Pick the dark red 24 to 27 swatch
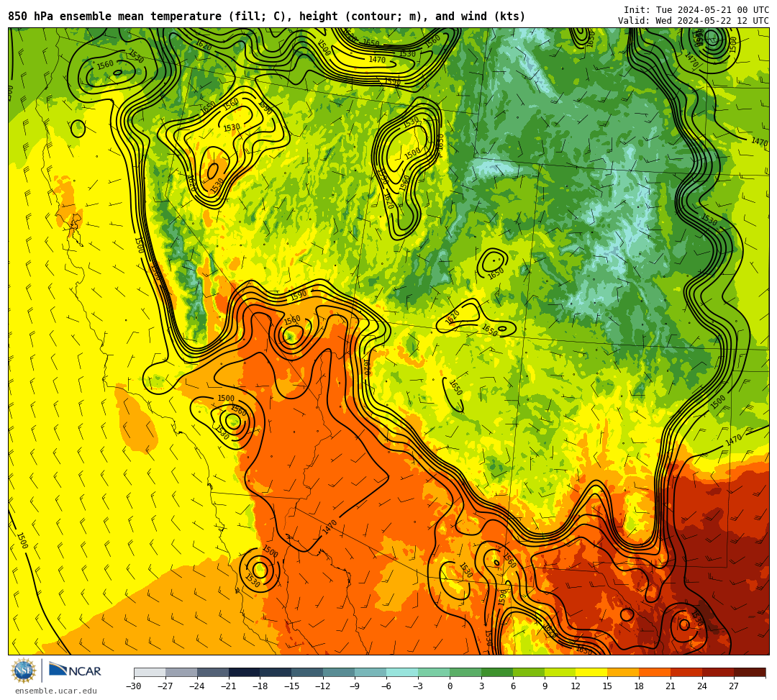777x700 pixels. [719, 672]
